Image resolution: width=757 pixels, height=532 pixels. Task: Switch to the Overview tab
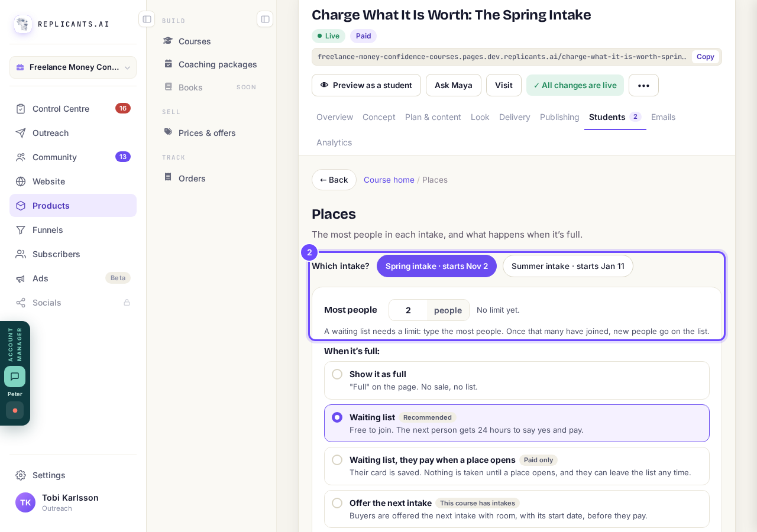335,117
